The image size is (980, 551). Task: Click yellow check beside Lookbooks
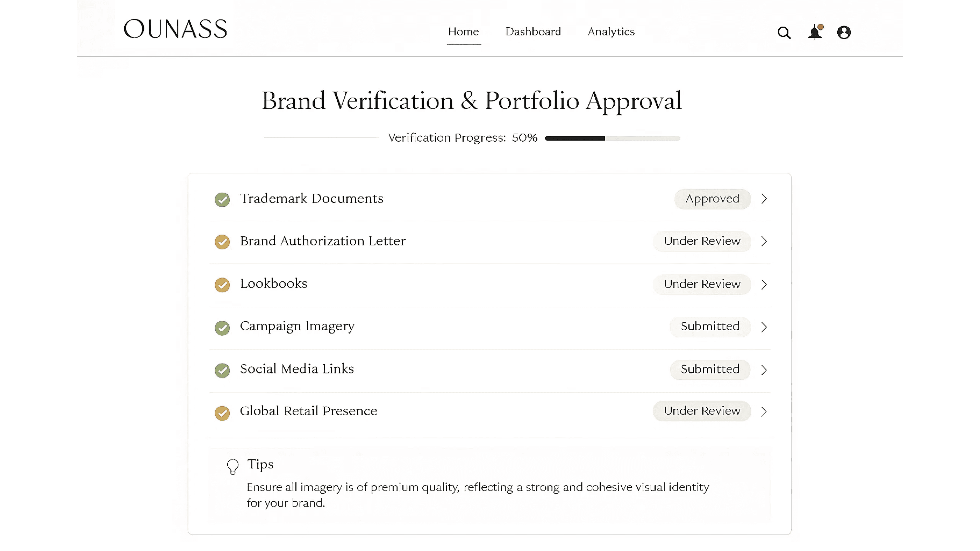[222, 284]
